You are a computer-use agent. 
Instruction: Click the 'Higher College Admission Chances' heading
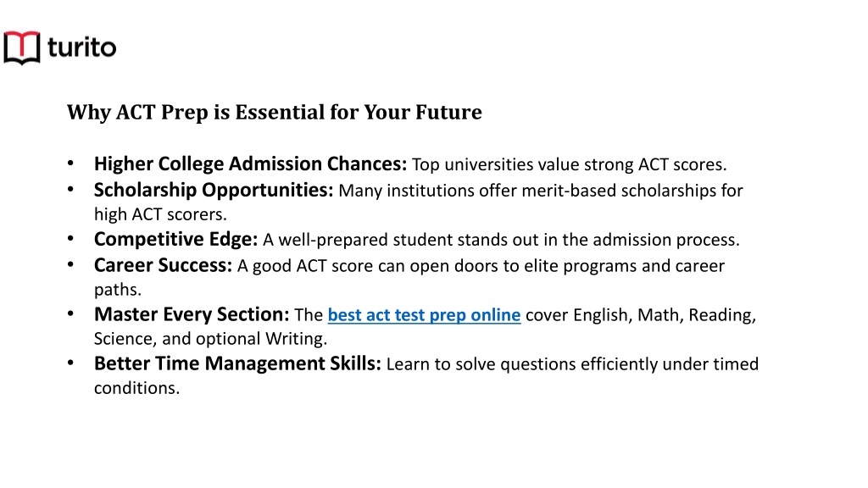(250, 164)
